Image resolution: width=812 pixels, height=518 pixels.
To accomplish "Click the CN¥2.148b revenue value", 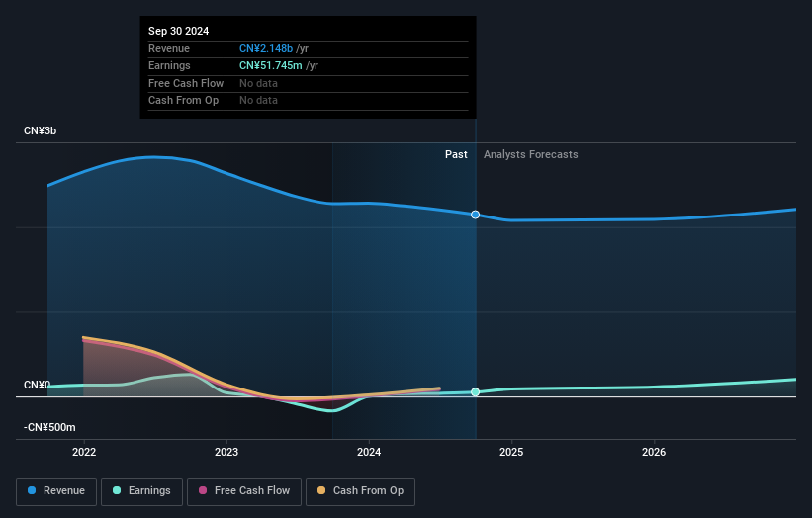I will (266, 48).
